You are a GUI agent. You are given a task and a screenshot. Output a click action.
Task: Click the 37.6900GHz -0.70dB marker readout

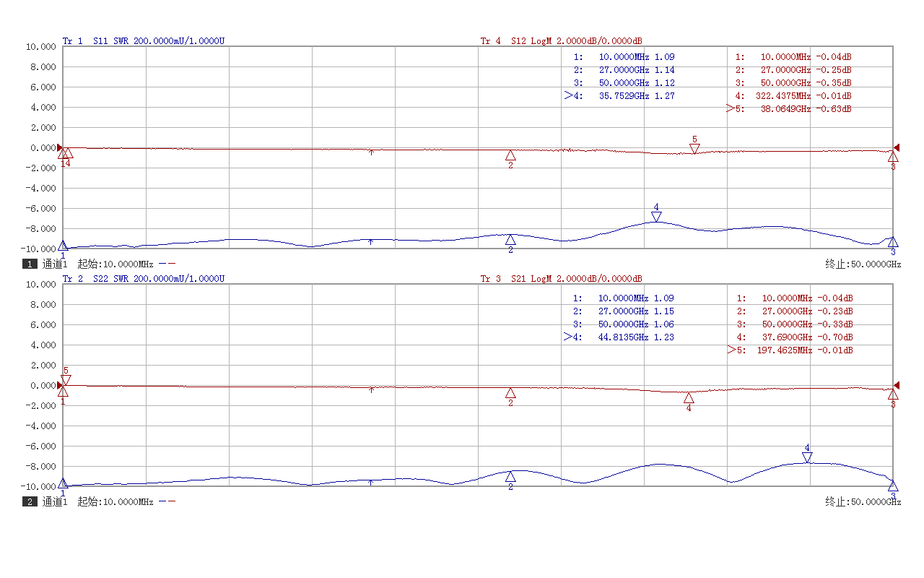(x=794, y=337)
